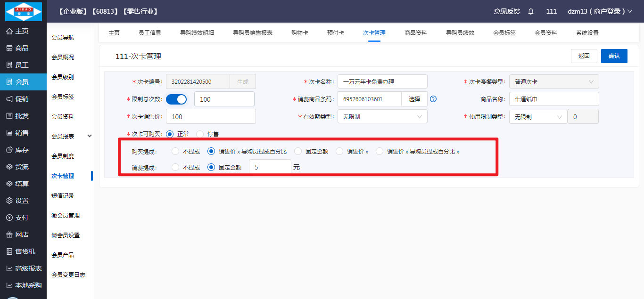Open the 库存 section in left sidebar
Viewport: 644px width, 299px height.
coord(22,150)
